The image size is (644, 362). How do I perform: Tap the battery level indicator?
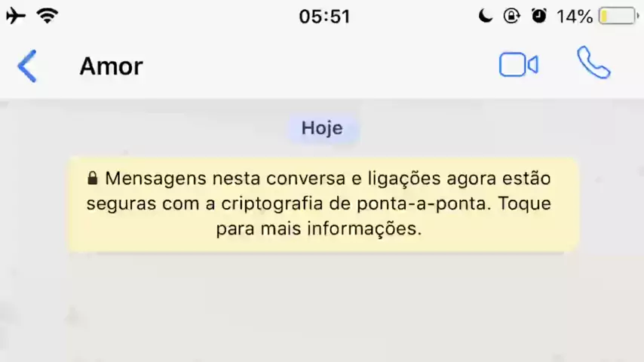coord(619,17)
